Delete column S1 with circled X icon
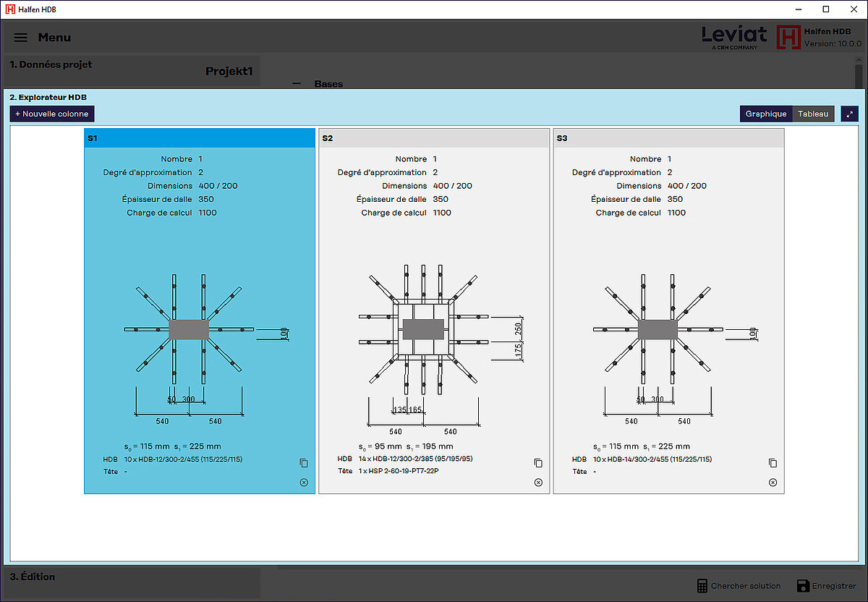The height and width of the screenshot is (602, 868). pyautogui.click(x=304, y=483)
